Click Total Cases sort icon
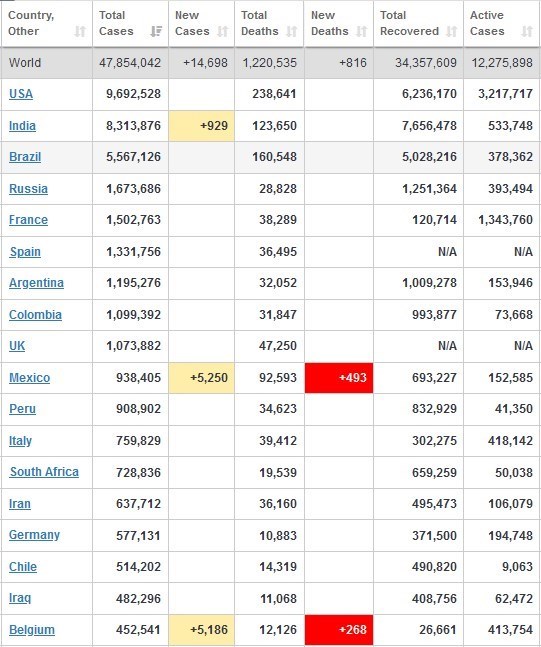541x647 pixels. pyautogui.click(x=156, y=31)
